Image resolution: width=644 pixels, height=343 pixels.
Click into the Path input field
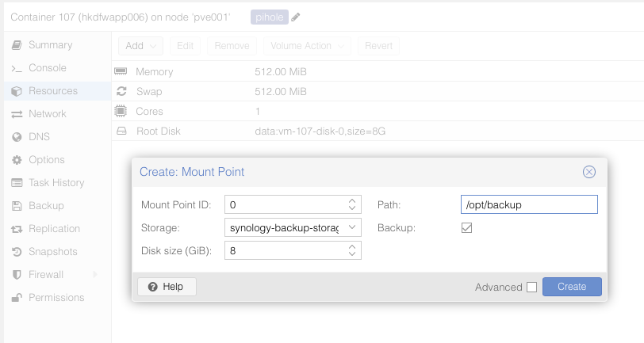coord(529,204)
